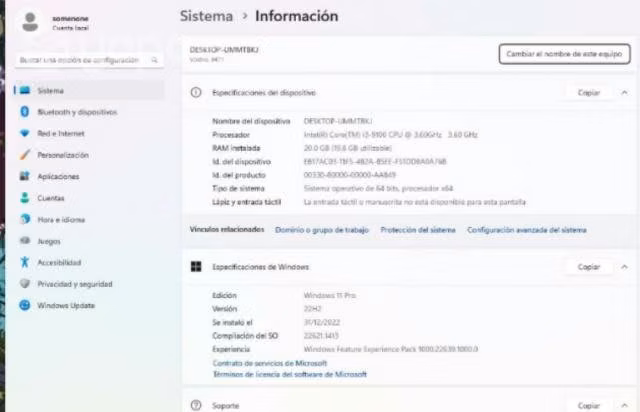This screenshot has height=412, width=640.
Task: Open the Juegos label
Action: click(49, 241)
